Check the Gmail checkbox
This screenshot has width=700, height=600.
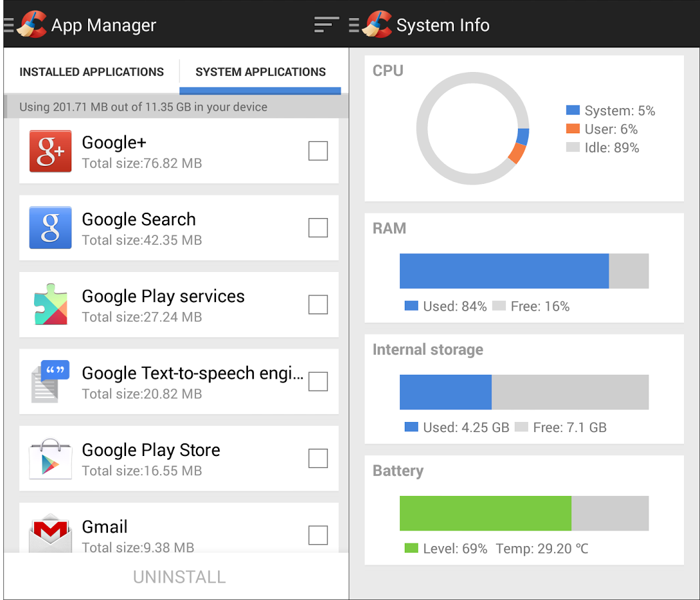318,535
